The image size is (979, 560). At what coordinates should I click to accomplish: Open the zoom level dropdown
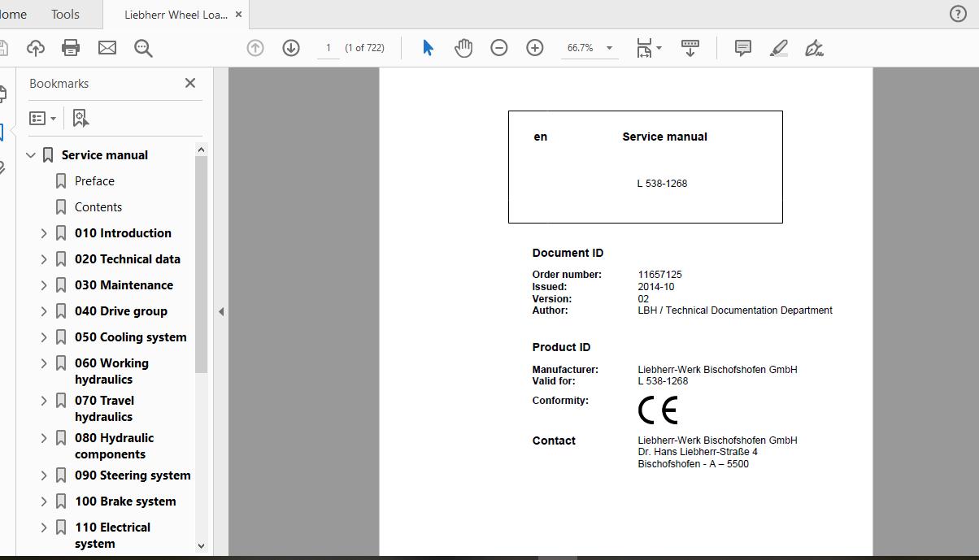click(609, 48)
